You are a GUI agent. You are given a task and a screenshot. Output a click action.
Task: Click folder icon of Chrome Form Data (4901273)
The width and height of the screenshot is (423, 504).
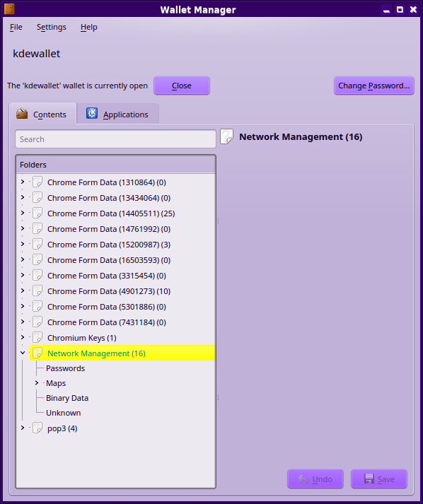point(37,291)
